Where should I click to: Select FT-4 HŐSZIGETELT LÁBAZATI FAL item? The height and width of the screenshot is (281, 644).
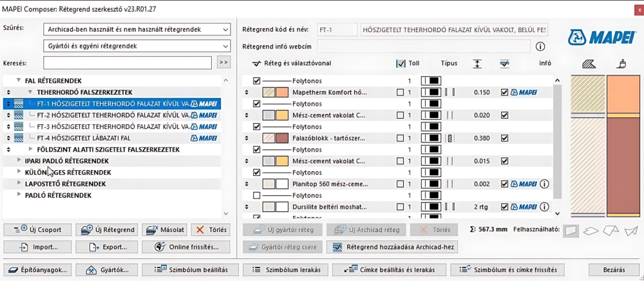coord(84,138)
